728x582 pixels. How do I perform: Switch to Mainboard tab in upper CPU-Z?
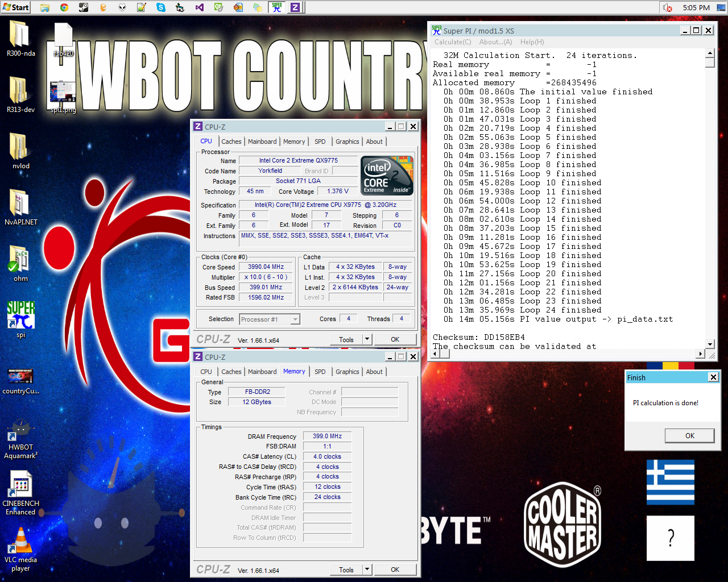(x=262, y=142)
